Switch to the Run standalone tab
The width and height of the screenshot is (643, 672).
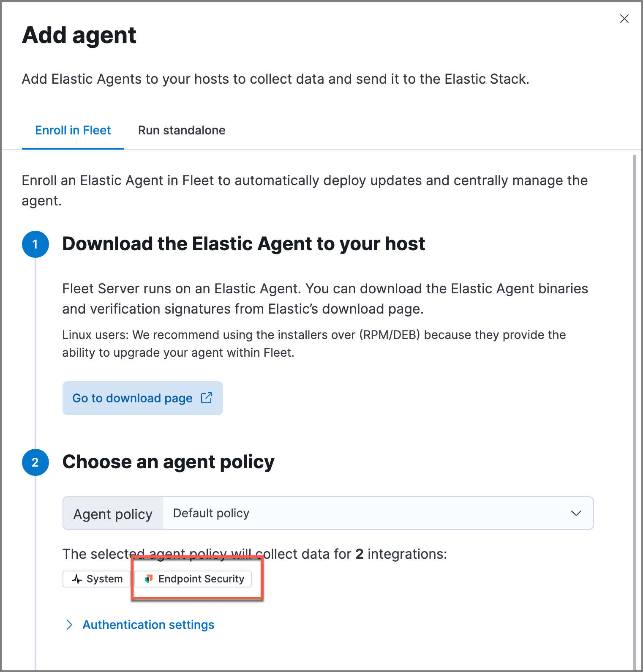pyautogui.click(x=181, y=130)
